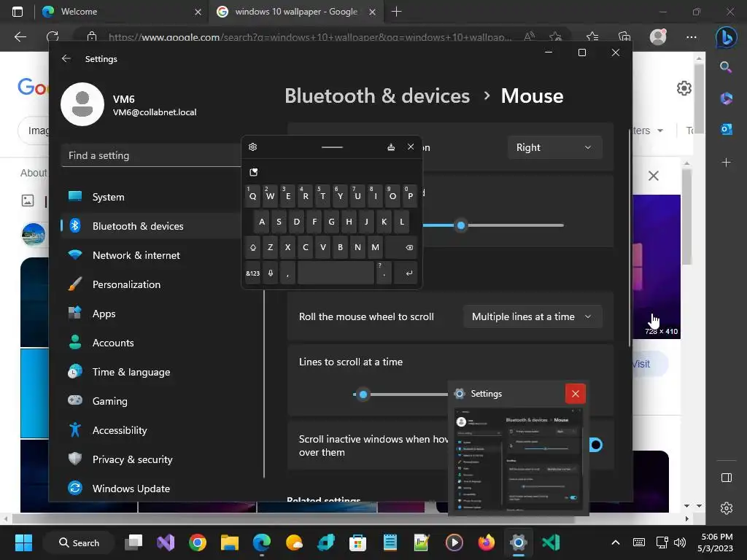The image size is (747, 560).
Task: Open Task View in taskbar
Action: point(134,542)
